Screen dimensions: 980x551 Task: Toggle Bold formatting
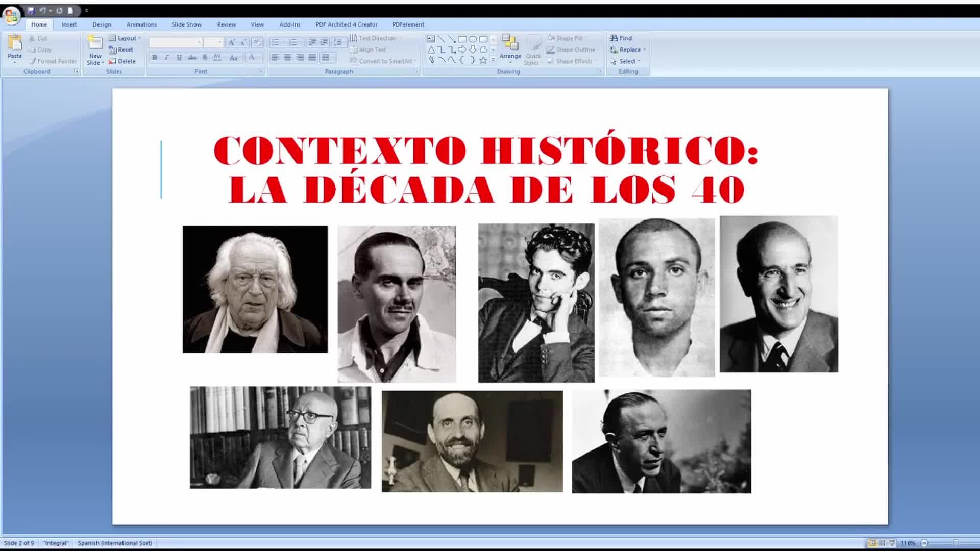(x=155, y=58)
